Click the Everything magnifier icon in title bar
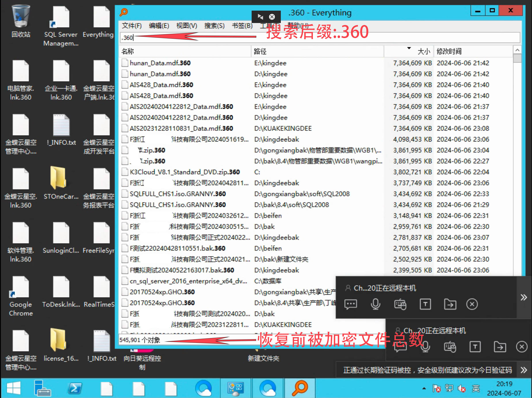The height and width of the screenshot is (398, 532). (x=124, y=12)
